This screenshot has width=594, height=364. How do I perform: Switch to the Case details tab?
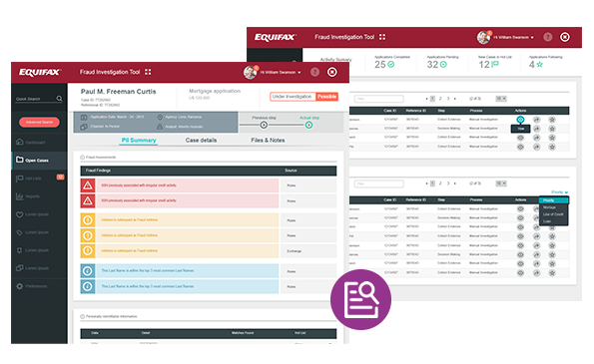201,140
